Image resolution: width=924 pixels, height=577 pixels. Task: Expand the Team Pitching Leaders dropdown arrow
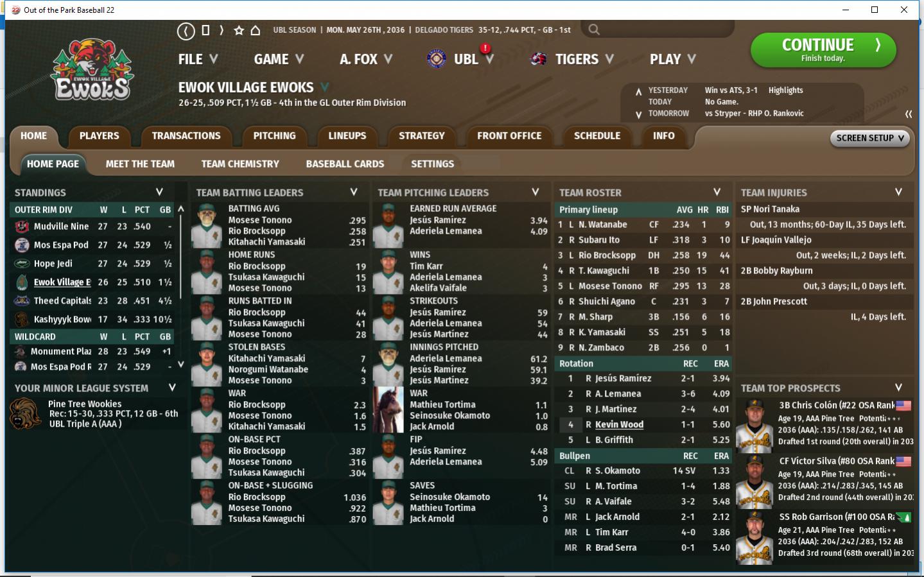point(536,192)
